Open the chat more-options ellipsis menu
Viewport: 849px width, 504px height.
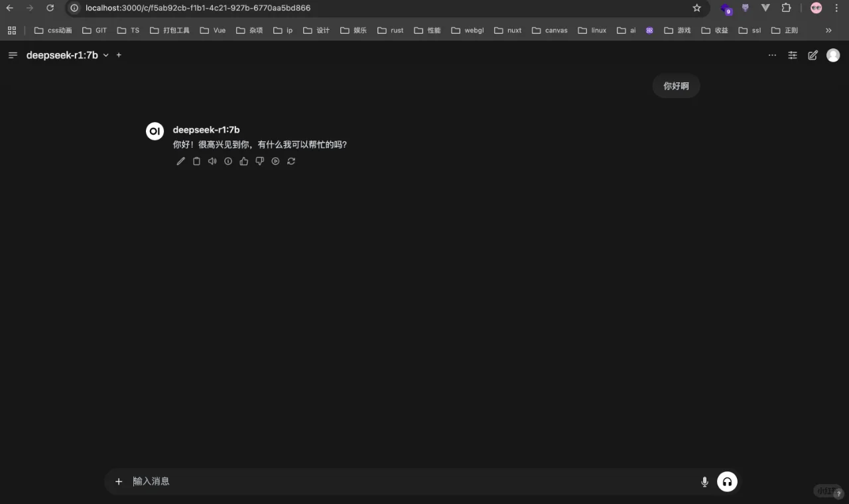pyautogui.click(x=772, y=55)
